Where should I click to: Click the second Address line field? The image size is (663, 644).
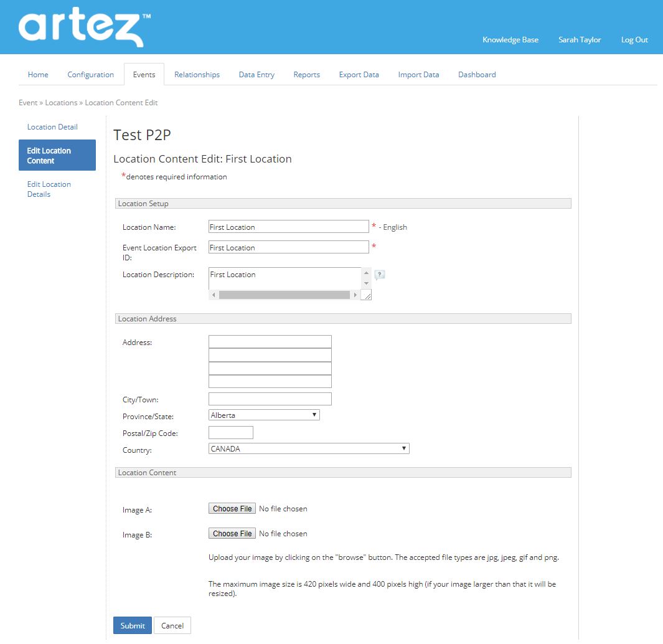click(270, 355)
